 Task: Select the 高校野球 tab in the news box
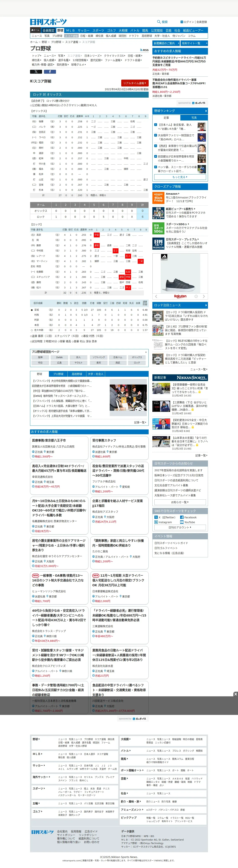77,374
